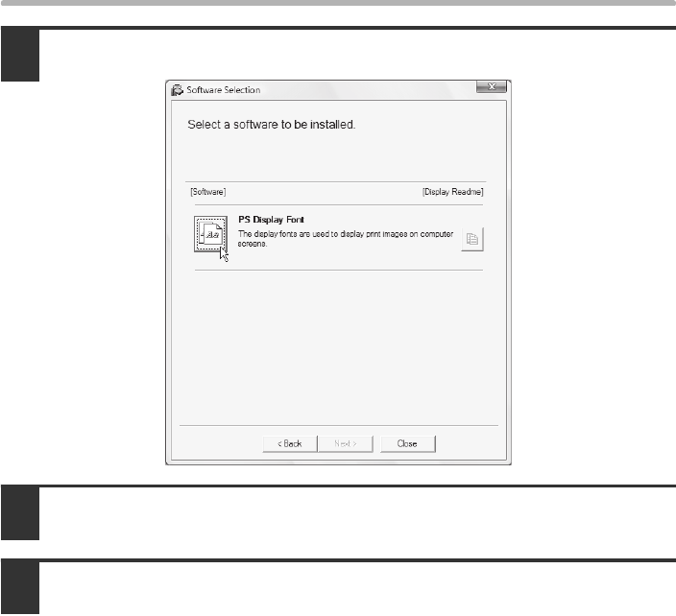
Task: Click the divider line above the Back button
Action: click(x=338, y=424)
